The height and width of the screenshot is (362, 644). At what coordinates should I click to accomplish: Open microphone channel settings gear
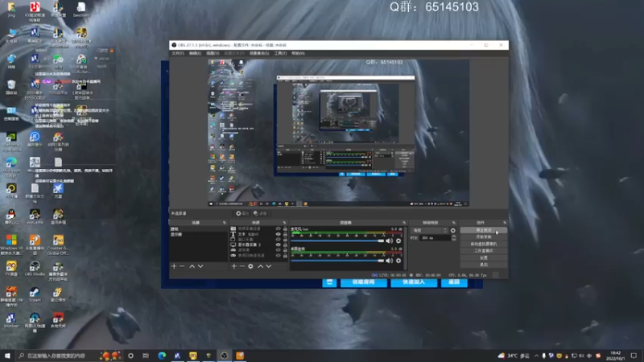coord(398,241)
